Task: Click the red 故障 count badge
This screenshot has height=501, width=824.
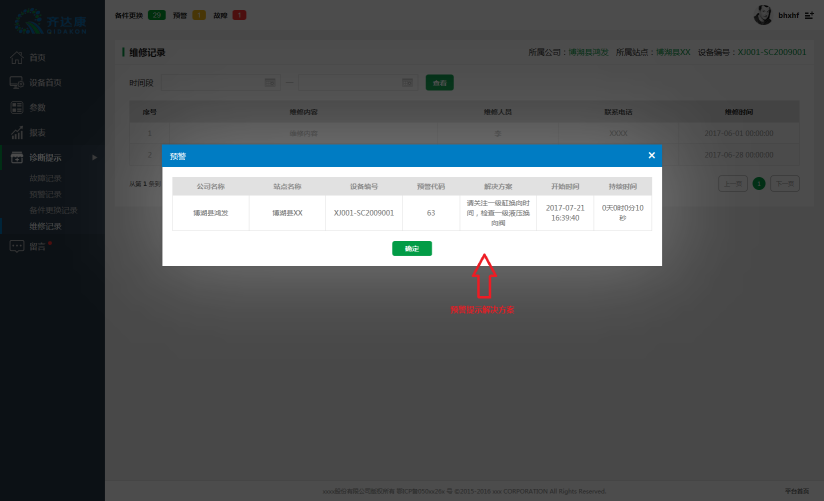Action: coord(239,15)
